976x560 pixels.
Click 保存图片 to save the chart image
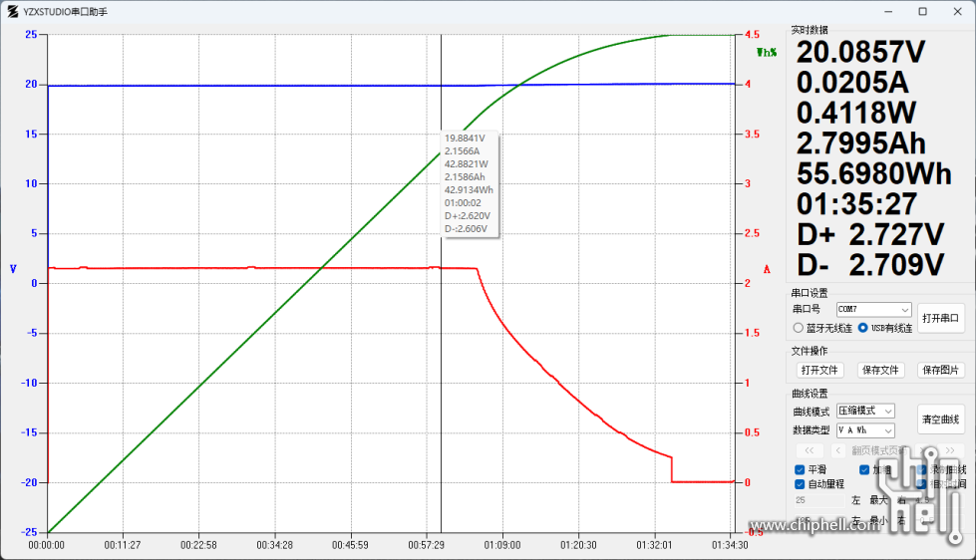click(941, 370)
